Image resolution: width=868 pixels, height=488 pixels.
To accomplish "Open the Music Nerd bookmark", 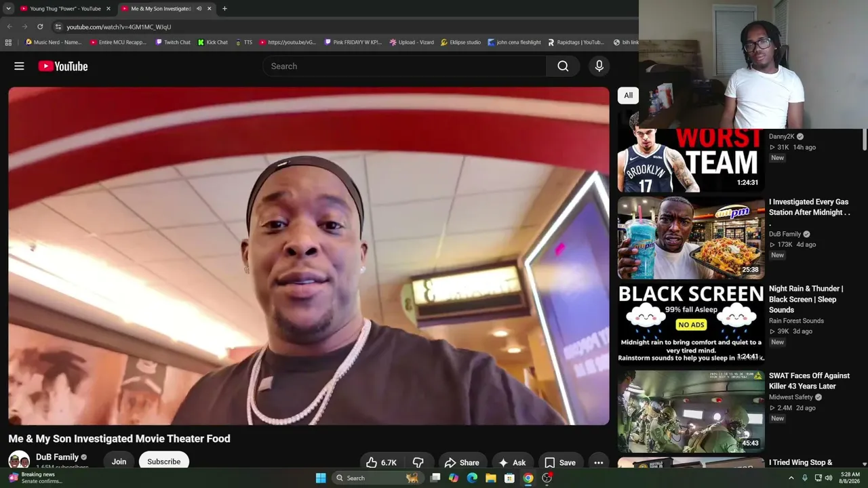I will click(x=53, y=42).
